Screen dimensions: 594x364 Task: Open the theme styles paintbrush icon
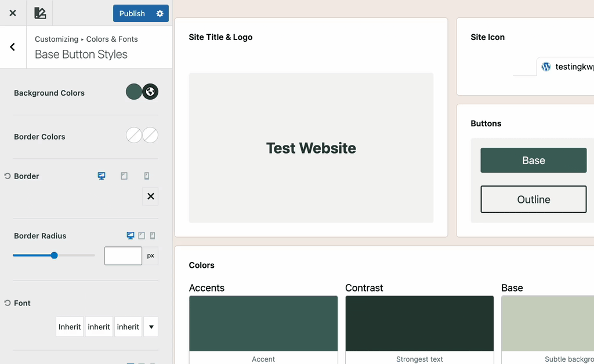[39, 13]
